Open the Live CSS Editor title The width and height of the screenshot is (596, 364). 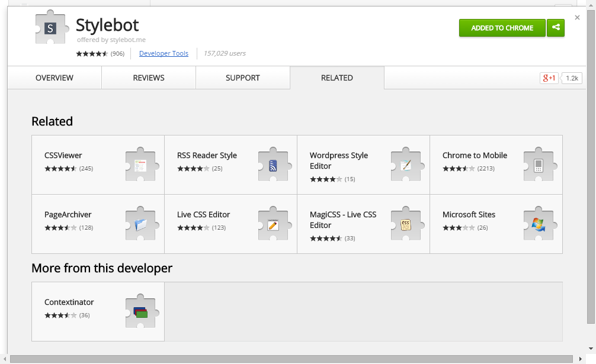pyautogui.click(x=203, y=214)
